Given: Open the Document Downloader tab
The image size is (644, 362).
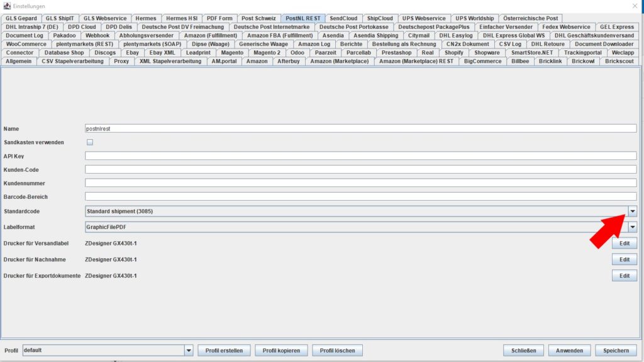Looking at the screenshot, I should 604,44.
